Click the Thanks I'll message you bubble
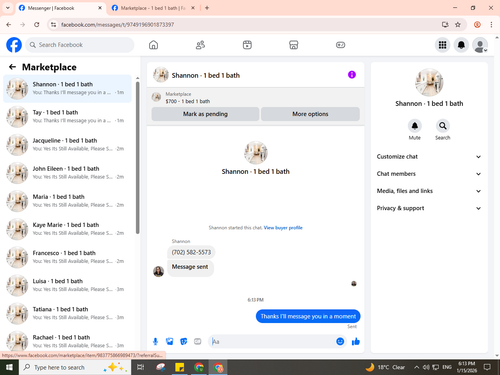Screen dimensions: 500x375 point(308,316)
